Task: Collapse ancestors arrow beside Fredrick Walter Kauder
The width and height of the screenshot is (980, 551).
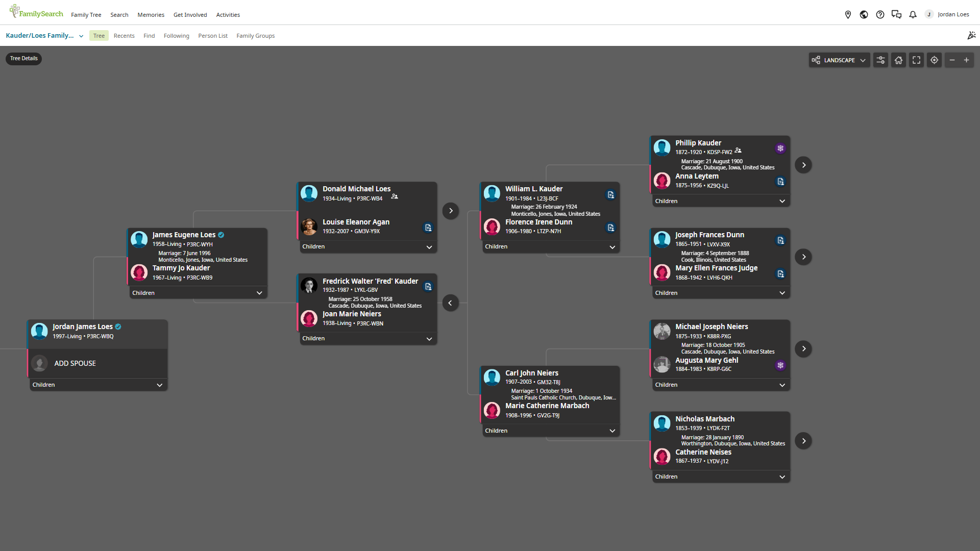Action: point(450,303)
